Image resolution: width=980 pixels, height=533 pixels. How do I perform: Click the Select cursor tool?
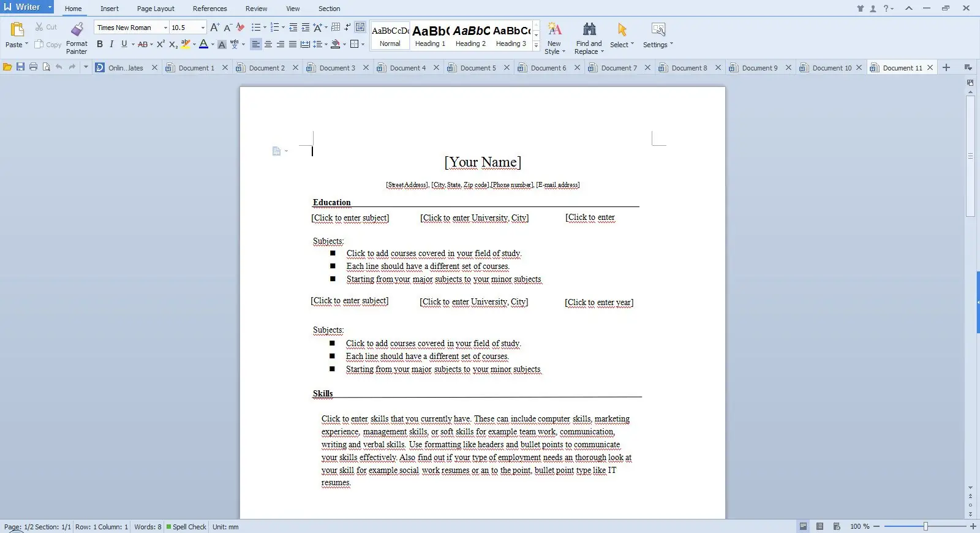(622, 29)
